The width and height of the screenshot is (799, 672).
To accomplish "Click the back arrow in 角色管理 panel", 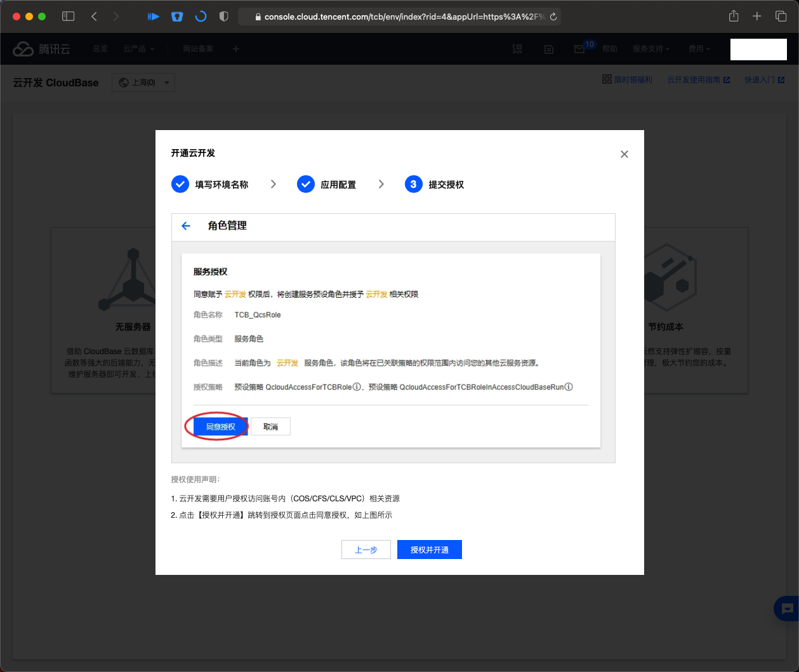I will (x=185, y=225).
